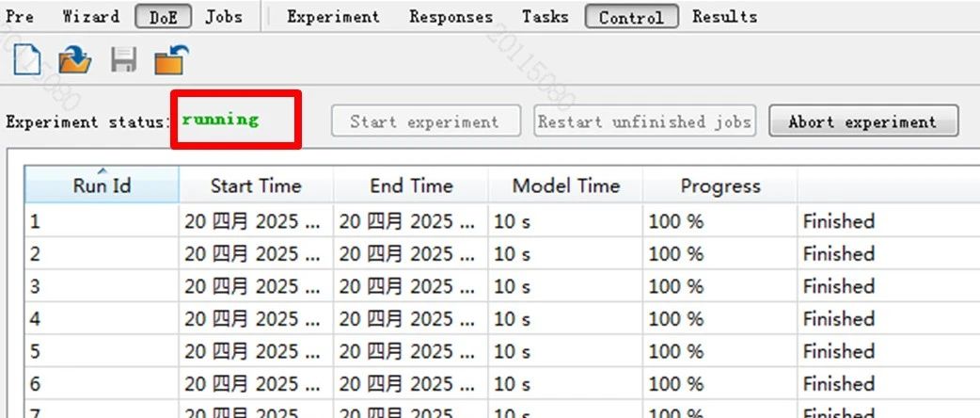
Task: Select Run Id 6 cell
Action: pos(102,383)
